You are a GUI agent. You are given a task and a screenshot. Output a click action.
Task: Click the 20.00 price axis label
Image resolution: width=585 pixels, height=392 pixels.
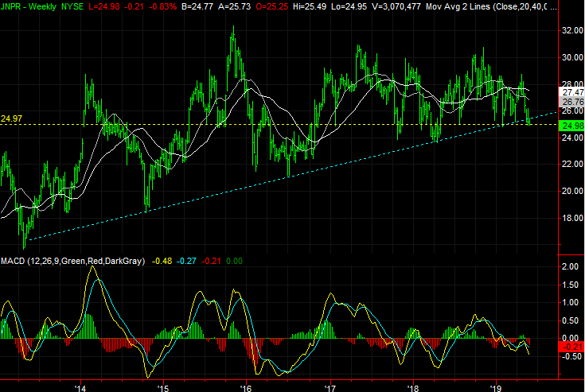[573, 191]
